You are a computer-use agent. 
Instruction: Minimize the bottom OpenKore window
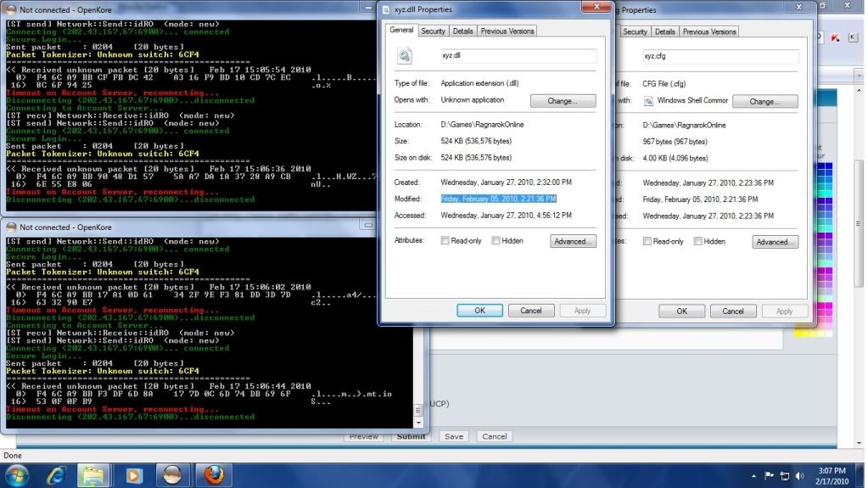368,225
